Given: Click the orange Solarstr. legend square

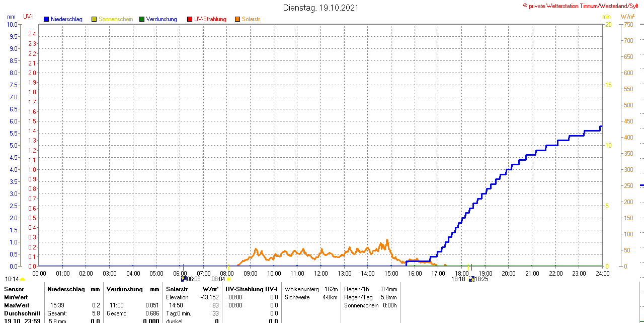Looking at the screenshot, I should (x=237, y=19).
